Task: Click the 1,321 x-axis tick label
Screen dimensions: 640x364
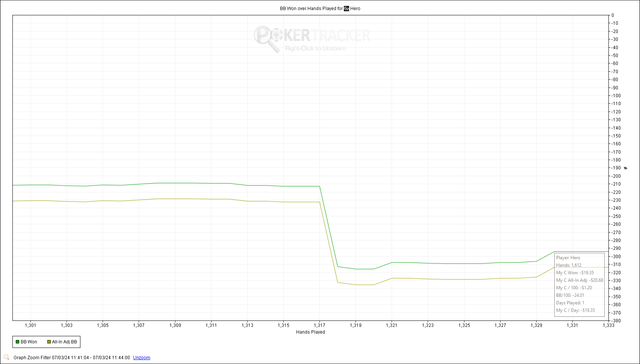Action: (391, 325)
